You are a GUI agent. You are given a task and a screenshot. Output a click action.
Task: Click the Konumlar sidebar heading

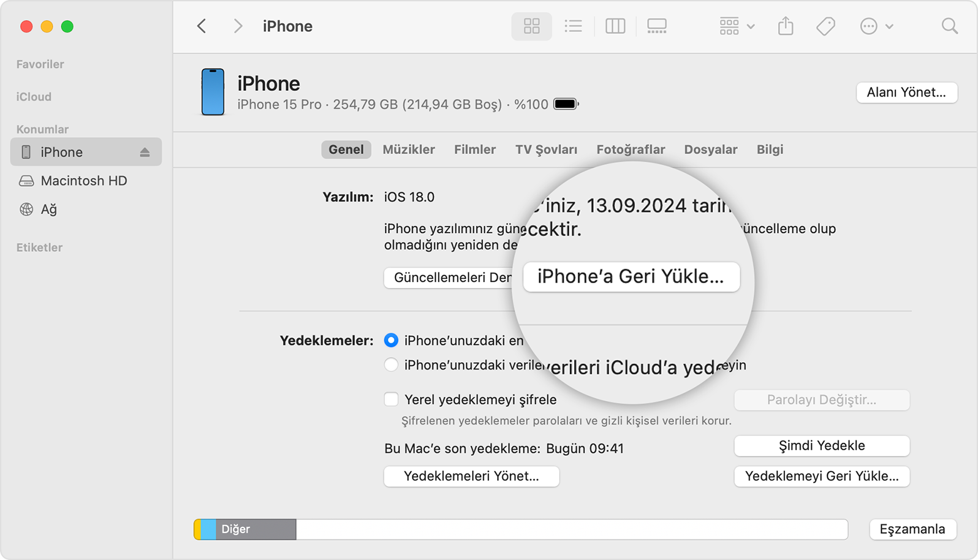42,130
